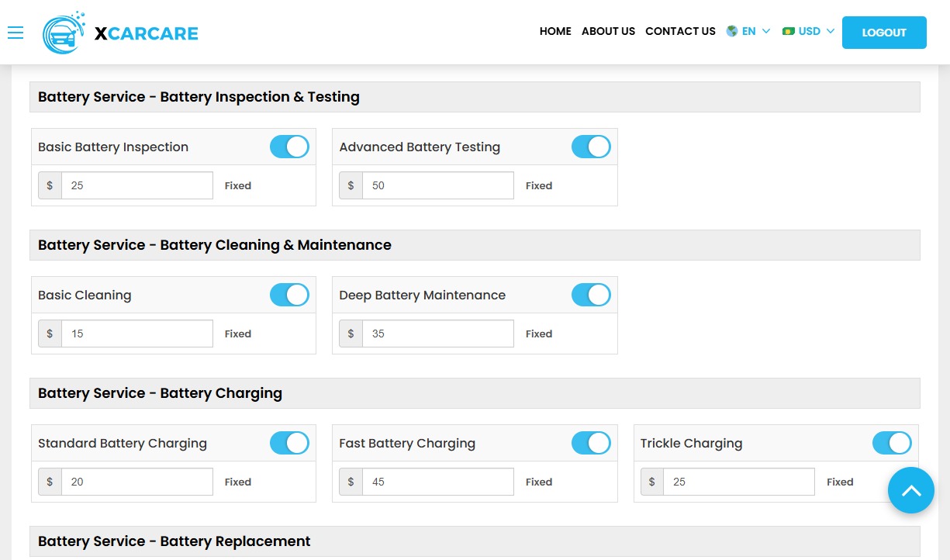The image size is (950, 560).
Task: Edit Basic Battery Inspection price field
Action: (137, 185)
